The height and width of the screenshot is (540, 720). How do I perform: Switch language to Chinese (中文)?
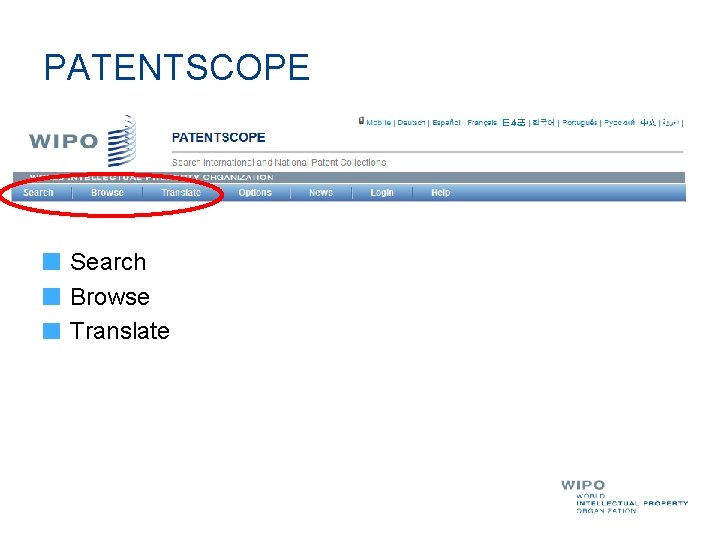(648, 123)
